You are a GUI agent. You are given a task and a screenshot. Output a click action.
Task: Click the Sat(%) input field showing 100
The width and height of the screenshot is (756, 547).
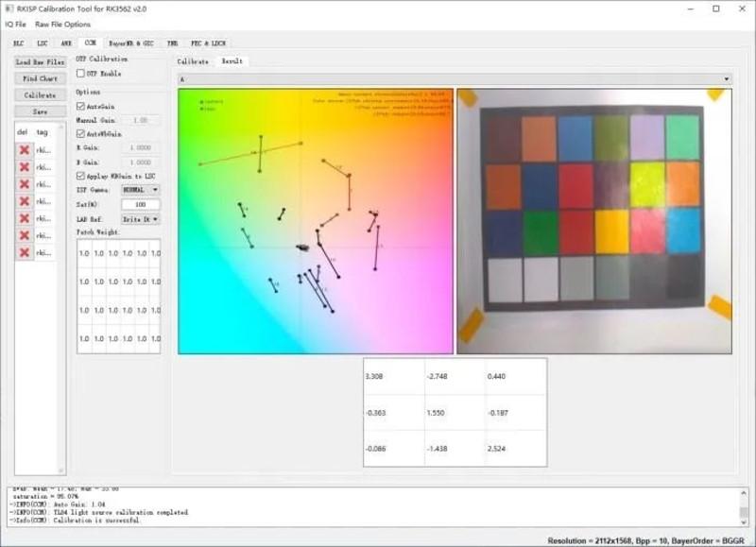140,205
